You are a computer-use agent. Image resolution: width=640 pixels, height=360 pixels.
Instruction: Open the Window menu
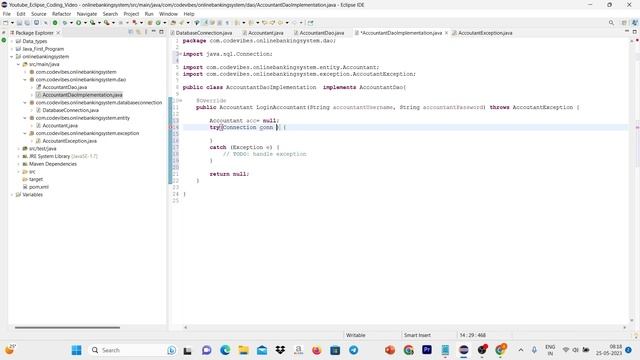(x=168, y=14)
